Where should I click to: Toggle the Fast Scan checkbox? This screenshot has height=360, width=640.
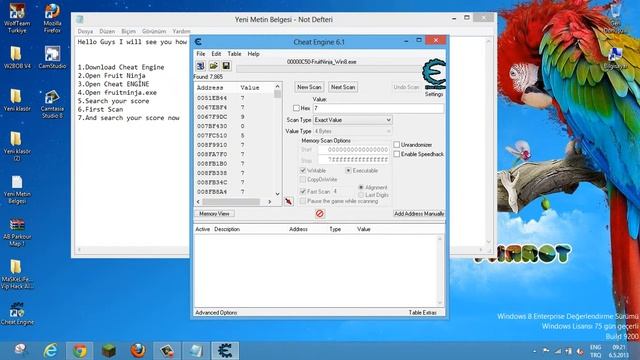303,191
